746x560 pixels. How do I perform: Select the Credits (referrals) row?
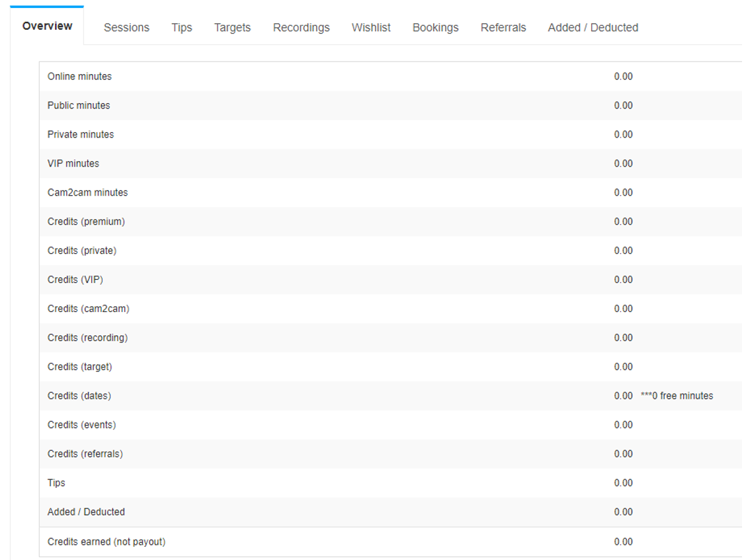pyautogui.click(x=390, y=454)
